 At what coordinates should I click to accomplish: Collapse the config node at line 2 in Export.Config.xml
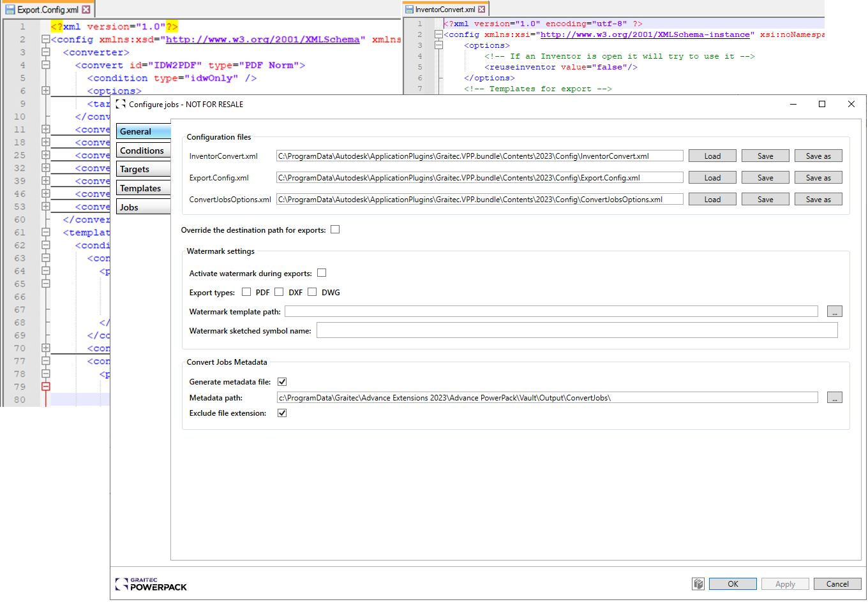(x=46, y=39)
